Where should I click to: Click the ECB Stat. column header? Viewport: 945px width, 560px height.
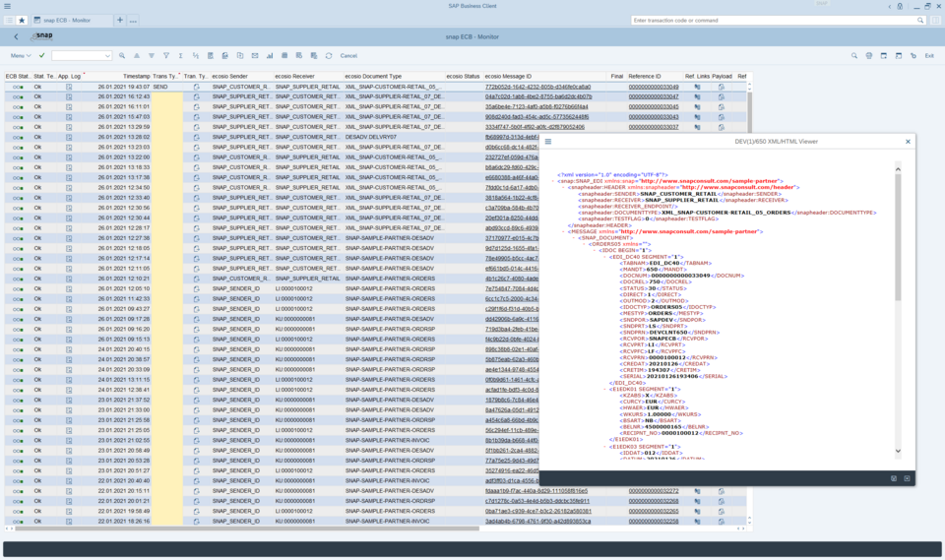point(18,77)
